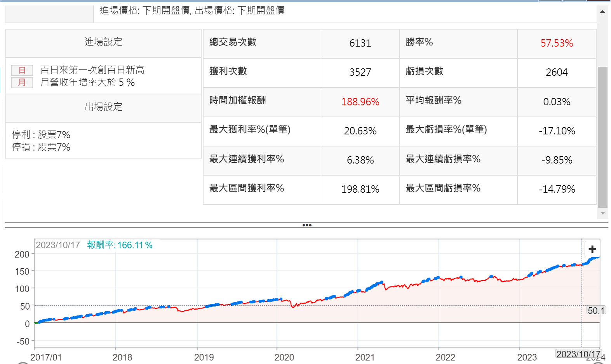Click the 2020 label on chart timeline
611x364 pixels.
click(x=284, y=357)
